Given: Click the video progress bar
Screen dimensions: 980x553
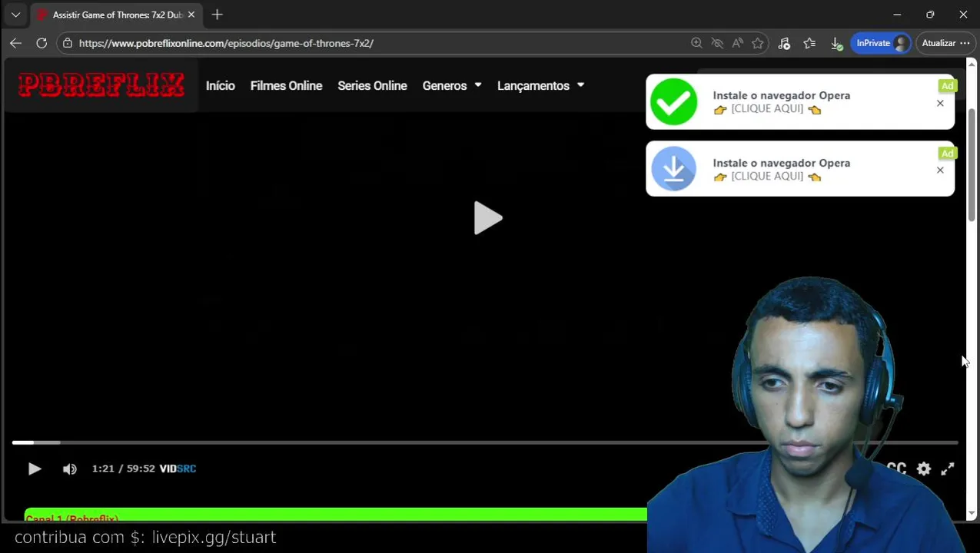Looking at the screenshot, I should [485, 442].
